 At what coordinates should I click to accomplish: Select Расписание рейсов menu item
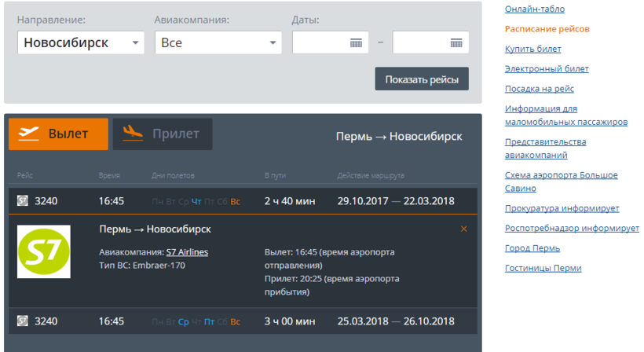point(547,29)
